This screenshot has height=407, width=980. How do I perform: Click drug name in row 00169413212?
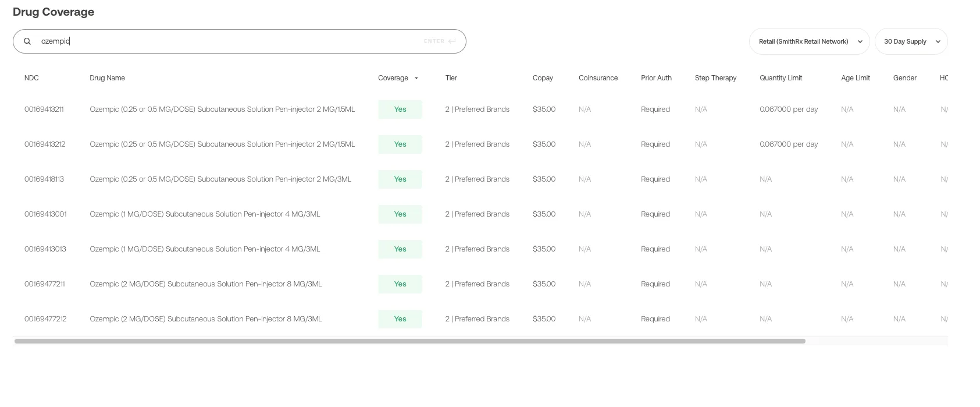[x=222, y=144]
